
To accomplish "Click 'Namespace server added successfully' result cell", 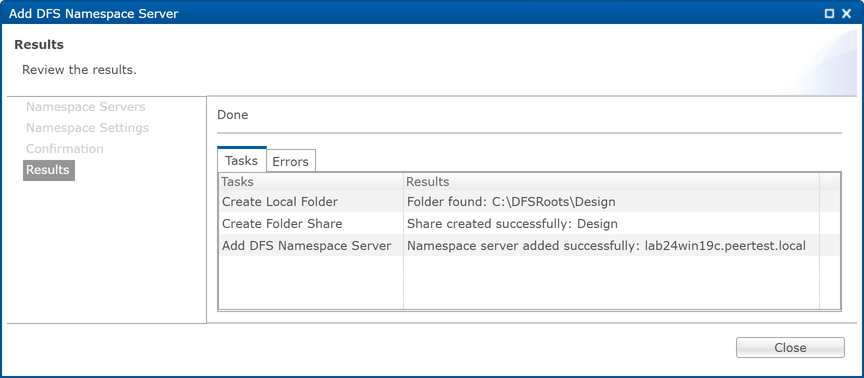I will [x=612, y=246].
